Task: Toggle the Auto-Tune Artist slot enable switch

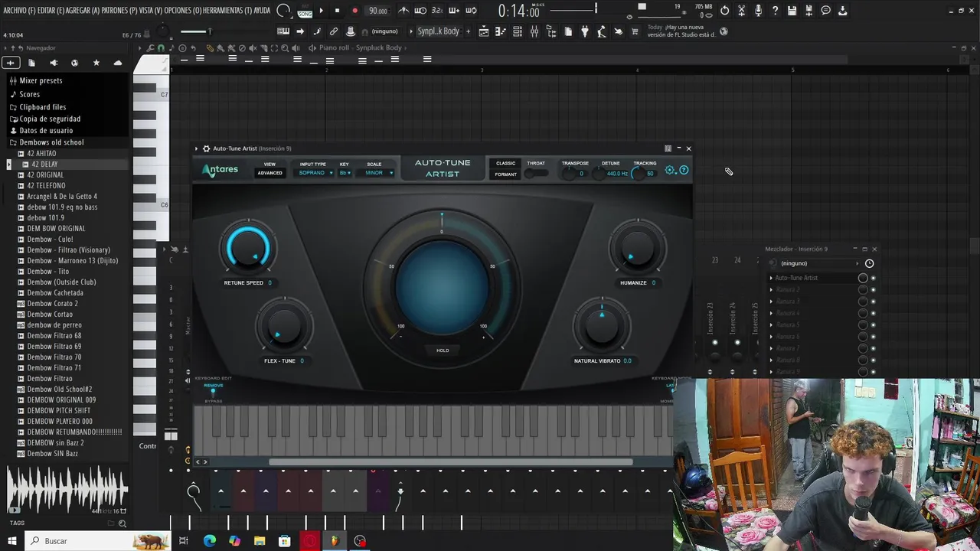Action: (x=873, y=278)
